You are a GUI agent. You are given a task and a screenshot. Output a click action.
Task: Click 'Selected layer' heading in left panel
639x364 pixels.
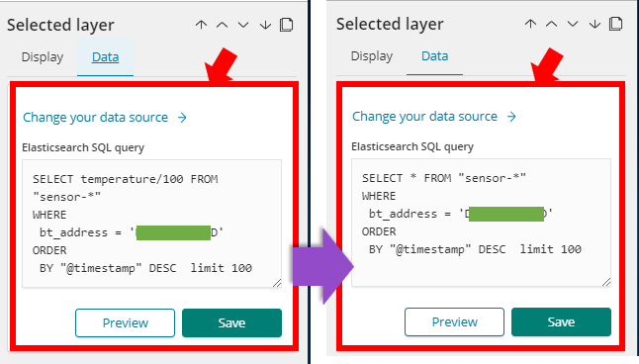pyautogui.click(x=60, y=26)
